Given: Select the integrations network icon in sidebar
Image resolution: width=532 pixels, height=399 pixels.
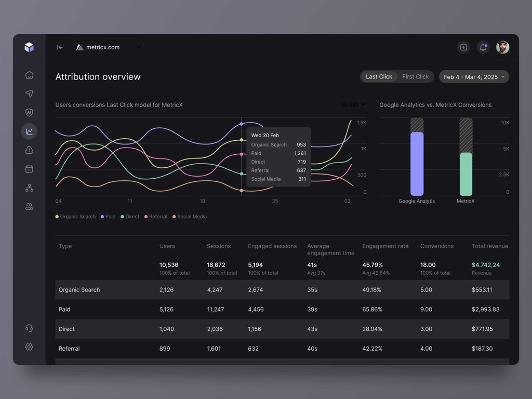Looking at the screenshot, I should (29, 188).
